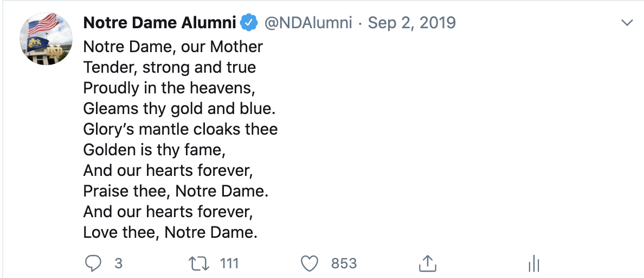Click the line 'Love thee, Notre Dame.'
Screen dimensions: 644x278
tap(170, 233)
